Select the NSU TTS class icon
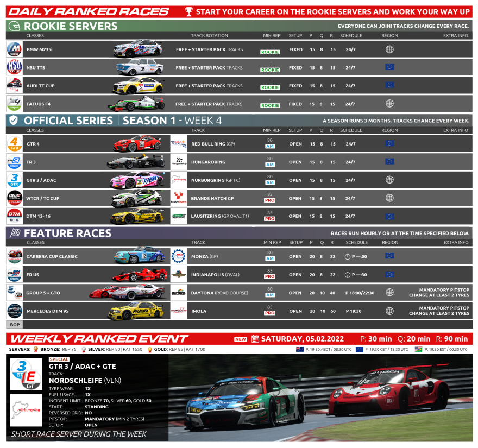478x448 pixels. pyautogui.click(x=14, y=67)
